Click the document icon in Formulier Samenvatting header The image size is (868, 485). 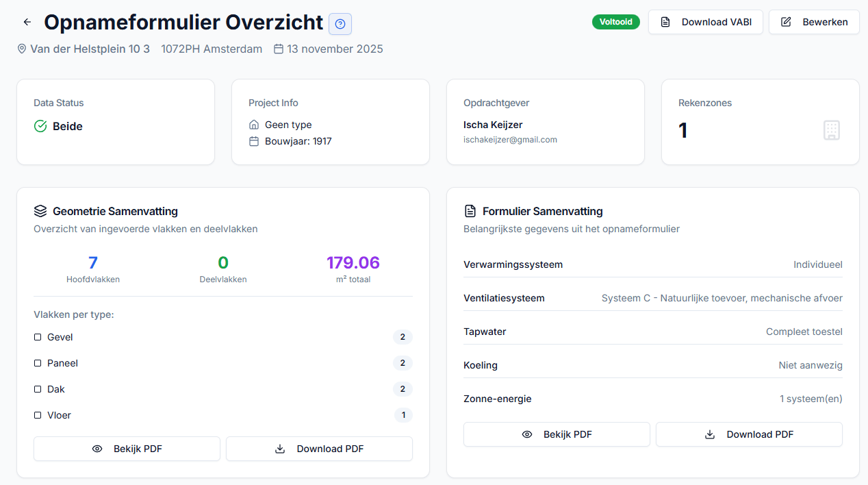pyautogui.click(x=470, y=211)
